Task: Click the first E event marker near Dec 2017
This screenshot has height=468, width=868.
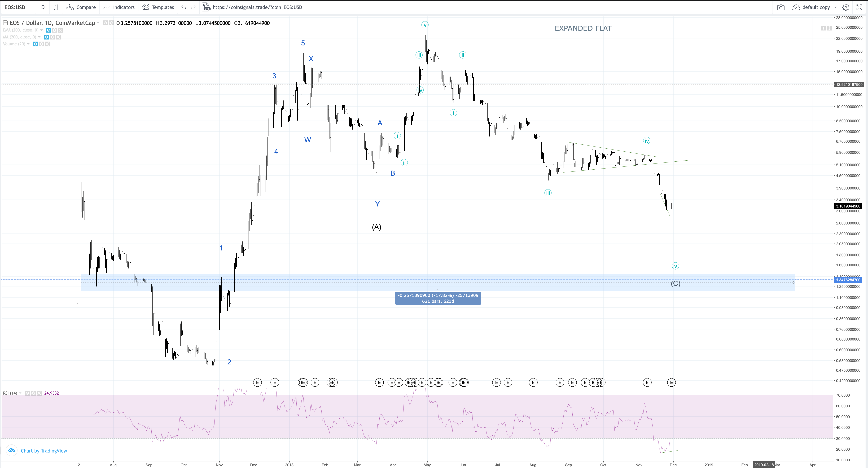Action: [257, 382]
